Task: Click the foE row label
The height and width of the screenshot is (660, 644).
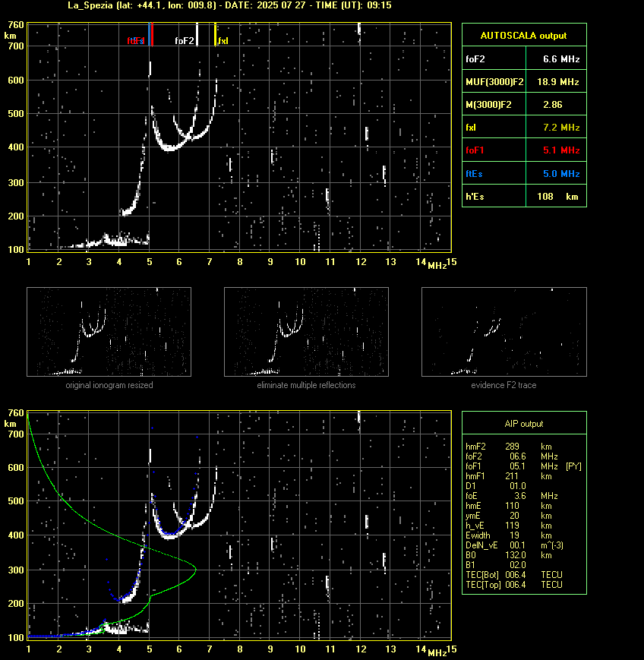Action: 472,496
